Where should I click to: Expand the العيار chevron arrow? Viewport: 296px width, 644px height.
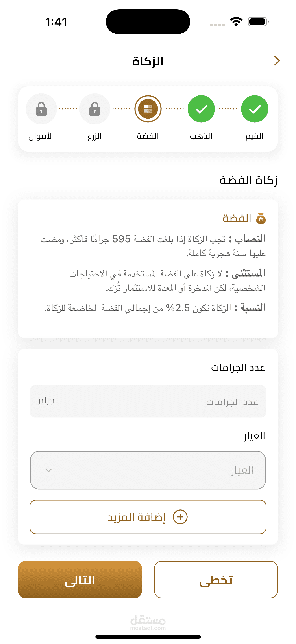(49, 470)
